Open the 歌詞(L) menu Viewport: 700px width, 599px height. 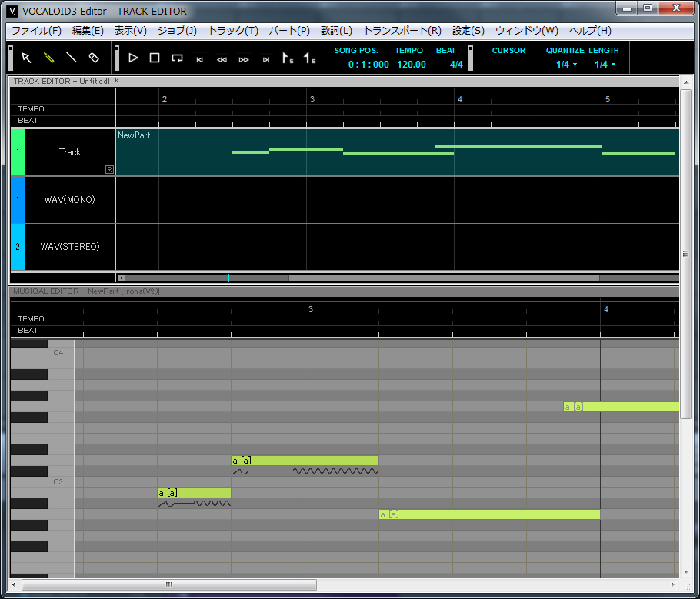337,30
